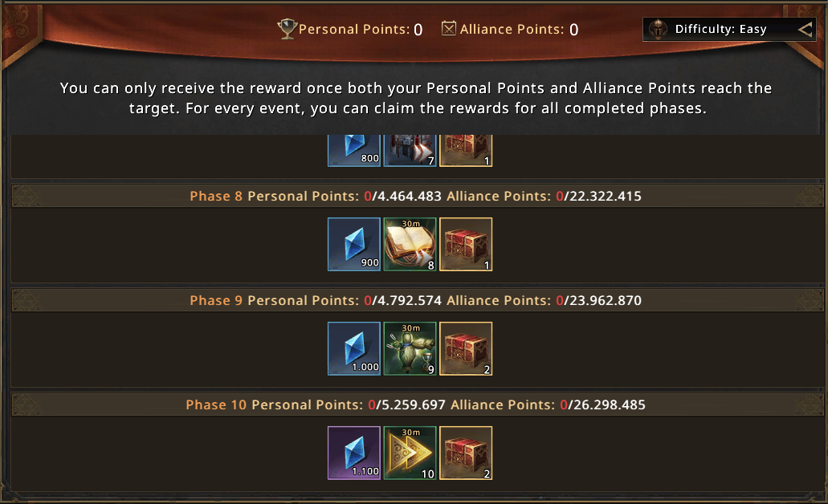Click the Alliance Points total label
The image size is (828, 504).
[x=512, y=30]
